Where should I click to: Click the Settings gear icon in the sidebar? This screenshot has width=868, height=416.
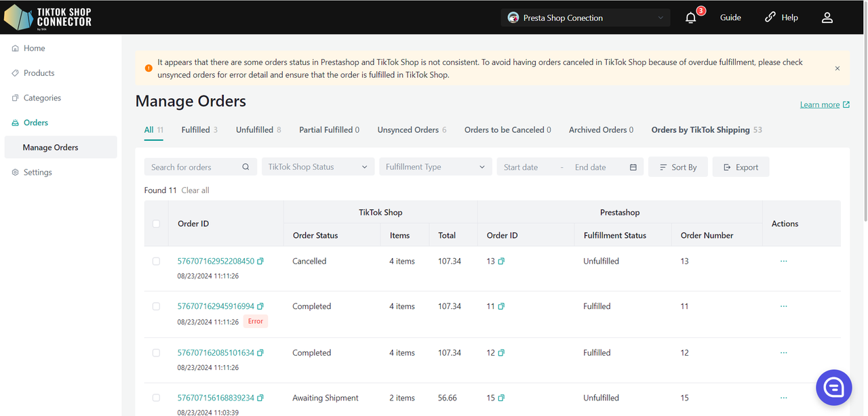15,172
